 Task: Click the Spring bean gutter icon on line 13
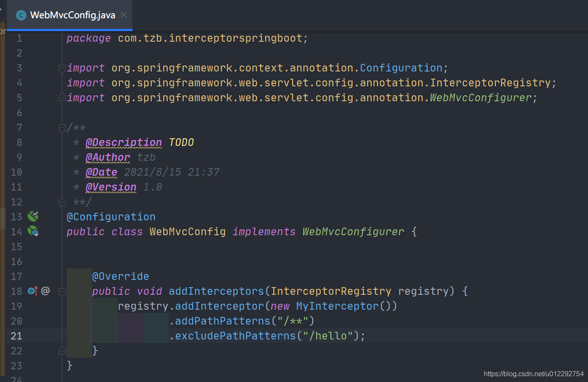pyautogui.click(x=33, y=216)
